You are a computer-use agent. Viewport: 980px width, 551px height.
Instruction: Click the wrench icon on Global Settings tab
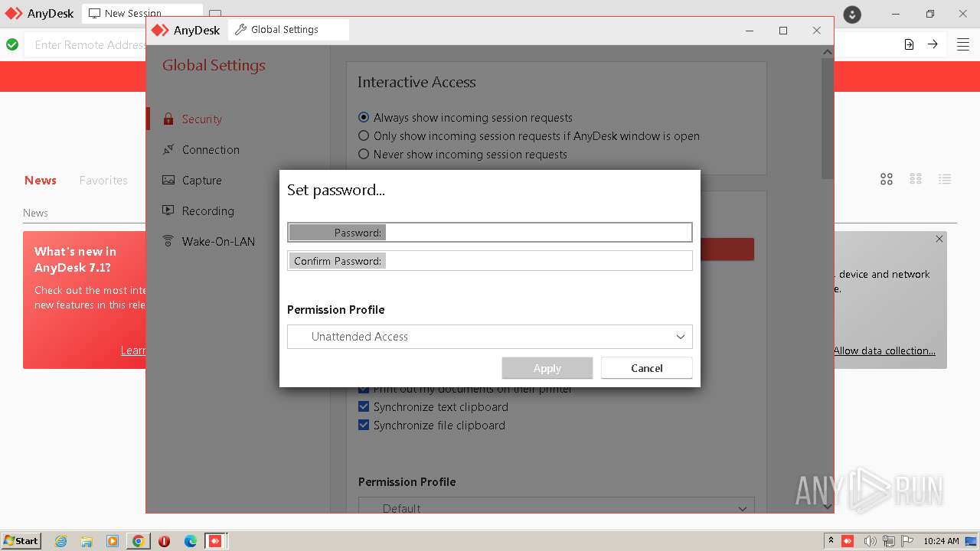[x=240, y=30]
